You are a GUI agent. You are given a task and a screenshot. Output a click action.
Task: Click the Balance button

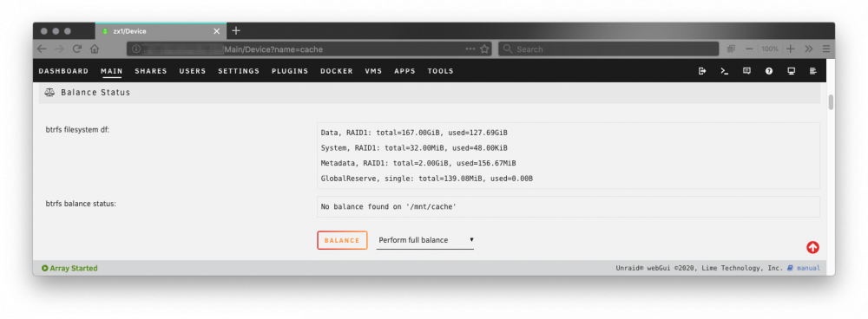(x=342, y=240)
